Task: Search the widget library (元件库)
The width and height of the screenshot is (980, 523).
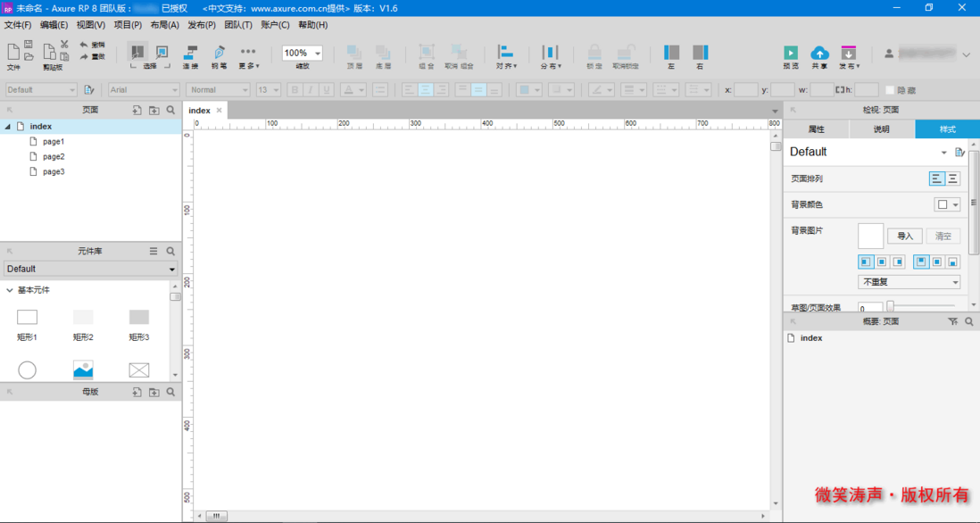Action: 170,251
